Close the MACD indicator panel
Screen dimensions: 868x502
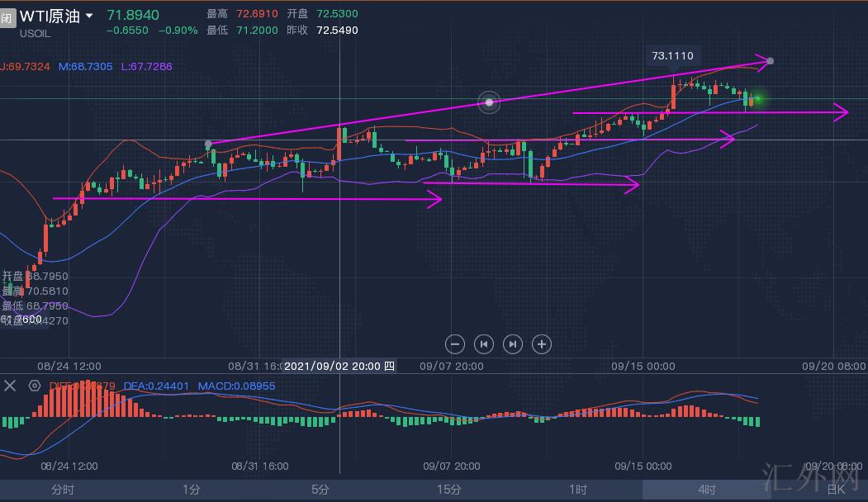pyautogui.click(x=11, y=386)
